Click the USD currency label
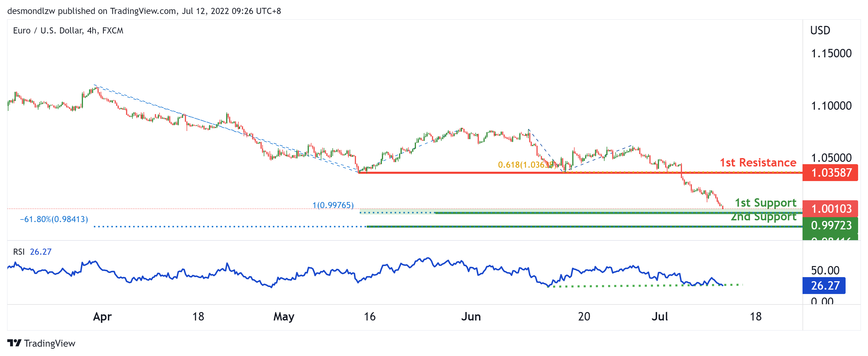Screen dimensions: 868x356 pos(820,30)
